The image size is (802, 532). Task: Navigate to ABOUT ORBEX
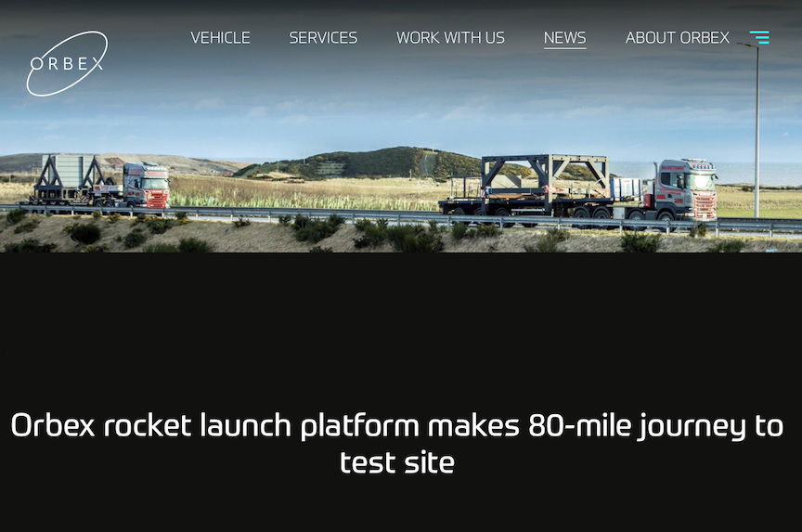click(x=677, y=37)
